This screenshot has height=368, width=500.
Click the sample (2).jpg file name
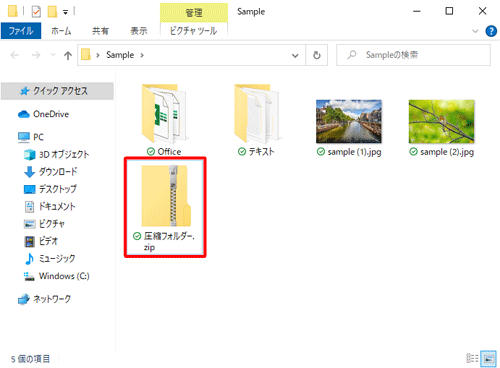point(447,152)
